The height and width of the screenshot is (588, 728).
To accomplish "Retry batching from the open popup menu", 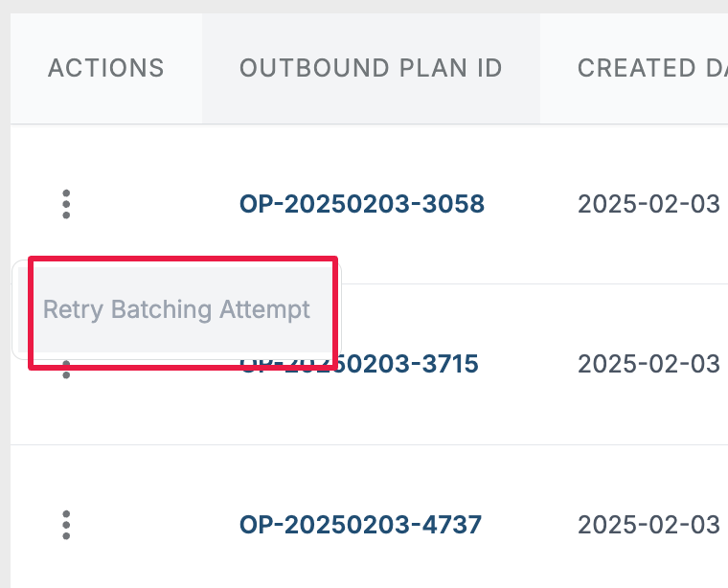I will pyautogui.click(x=177, y=310).
